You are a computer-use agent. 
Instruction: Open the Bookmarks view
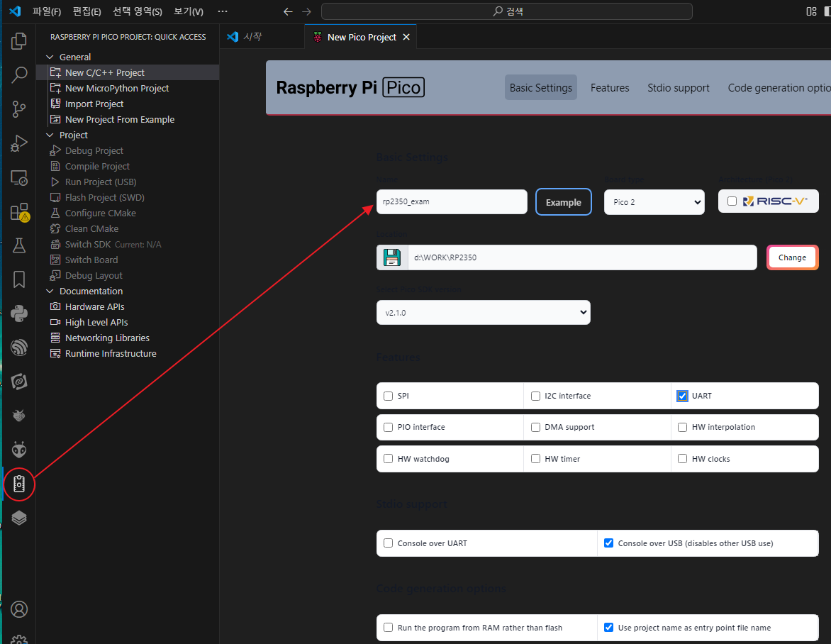pos(19,279)
